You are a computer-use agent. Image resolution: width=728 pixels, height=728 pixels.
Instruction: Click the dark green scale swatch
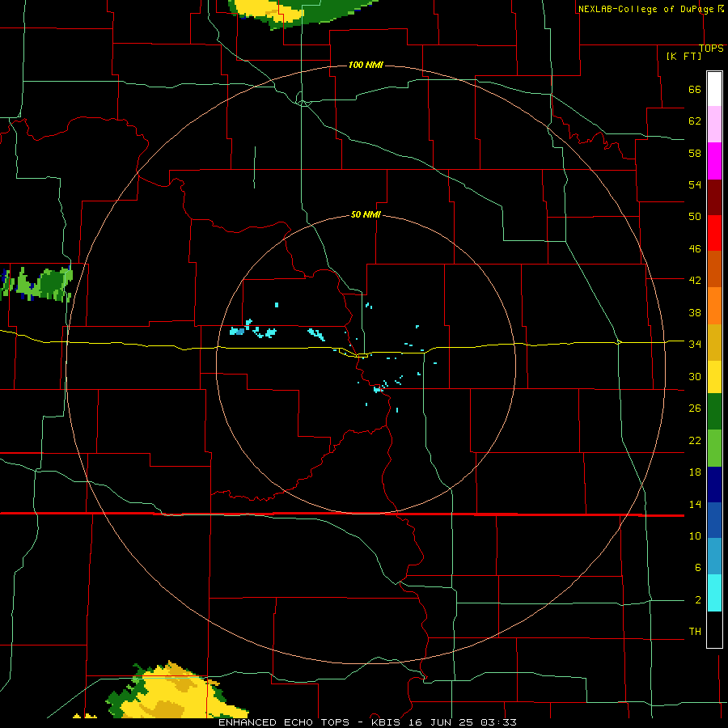click(x=714, y=412)
